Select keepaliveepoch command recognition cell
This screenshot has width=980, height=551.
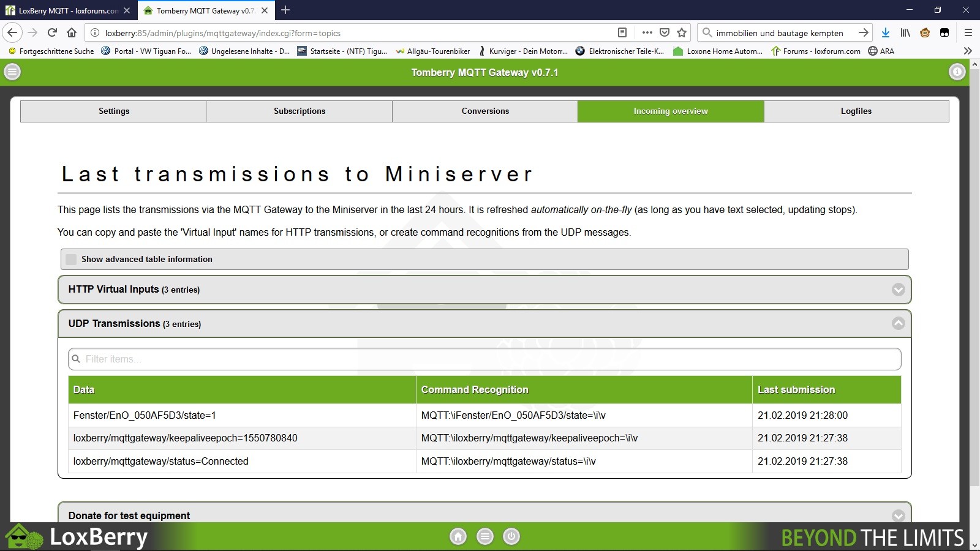coord(584,438)
